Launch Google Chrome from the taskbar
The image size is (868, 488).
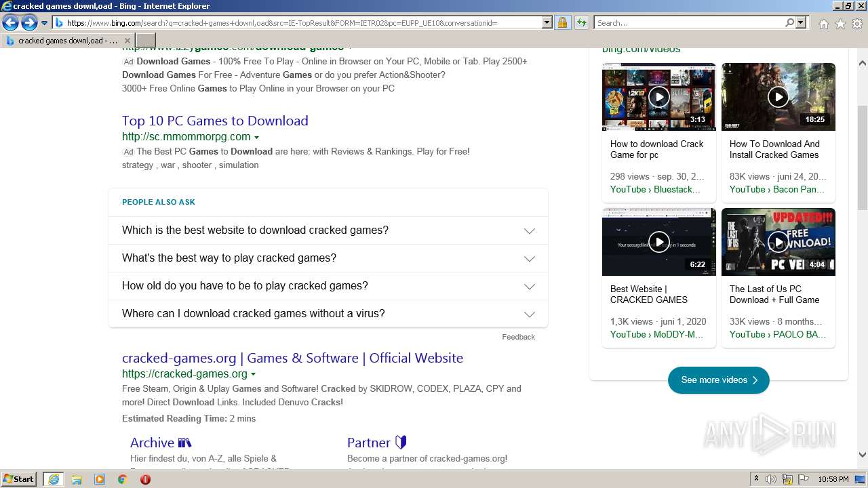122,479
